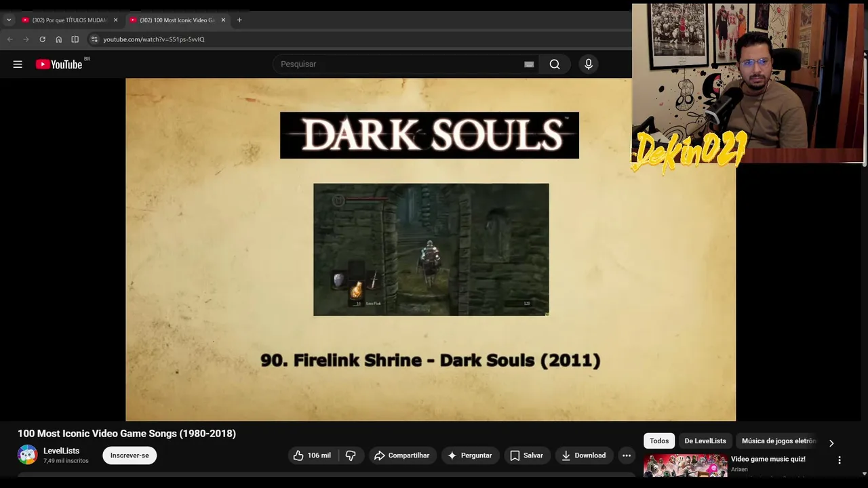Open Compartilhar share dialog
Image resolution: width=868 pixels, height=488 pixels.
pos(401,455)
